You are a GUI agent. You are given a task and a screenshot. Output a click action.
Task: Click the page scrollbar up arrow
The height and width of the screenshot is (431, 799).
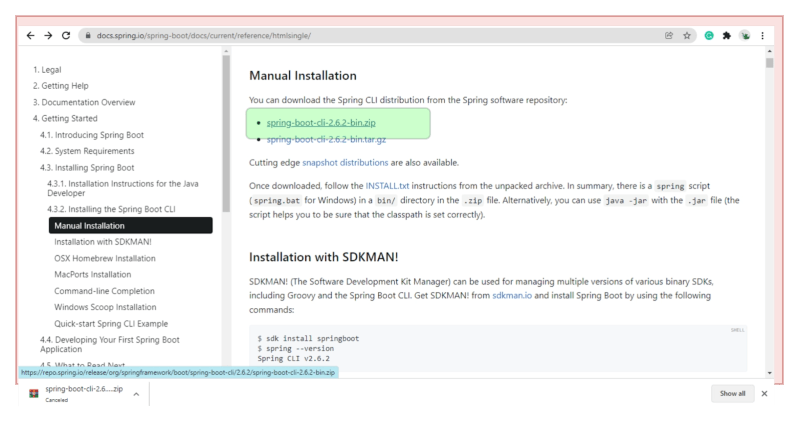coord(769,51)
